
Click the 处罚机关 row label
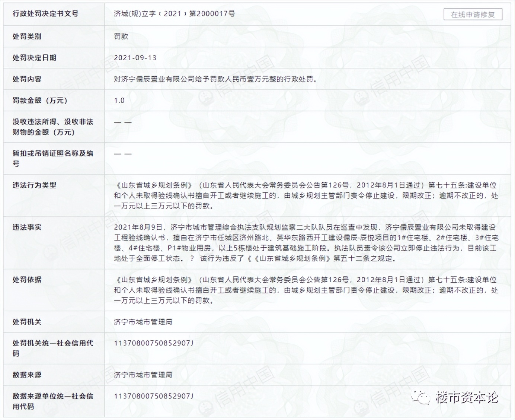click(x=27, y=322)
